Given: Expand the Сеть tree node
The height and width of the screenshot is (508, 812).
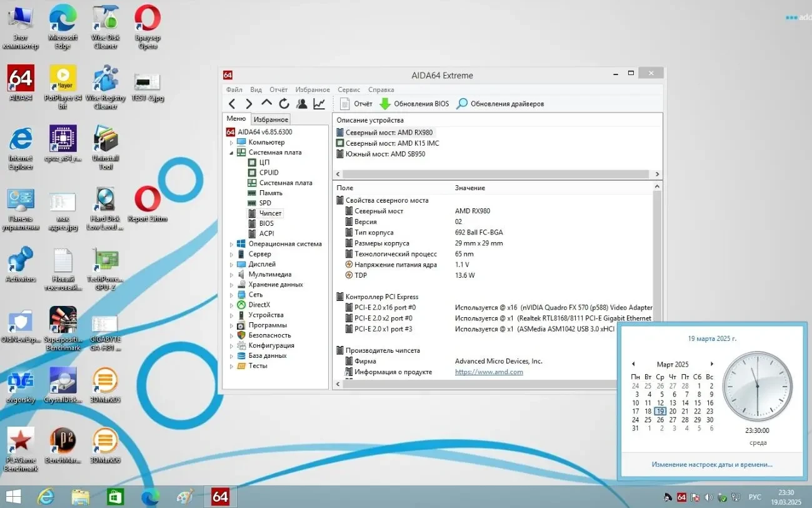Looking at the screenshot, I should pos(231,295).
